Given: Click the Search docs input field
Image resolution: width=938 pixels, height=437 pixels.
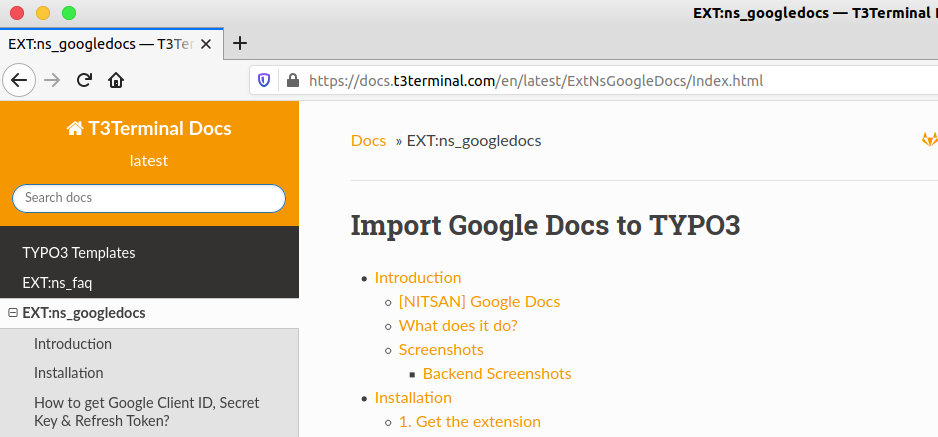Looking at the screenshot, I should (149, 198).
